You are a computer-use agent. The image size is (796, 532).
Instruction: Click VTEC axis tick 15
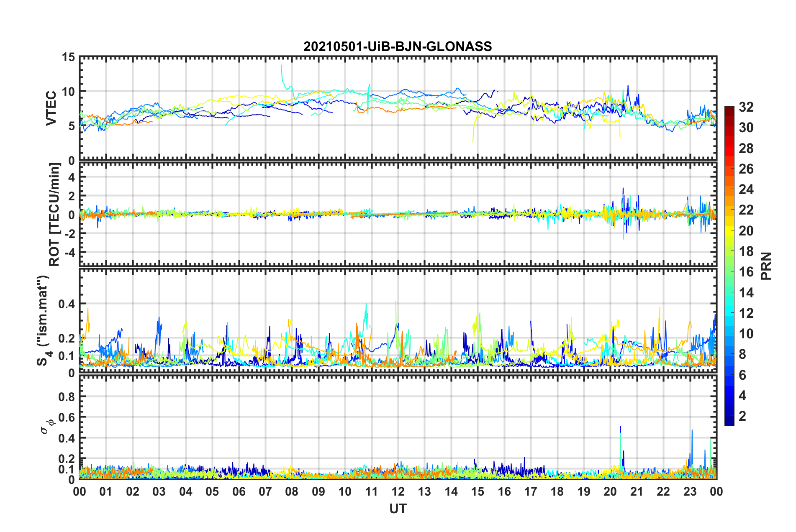click(69, 57)
